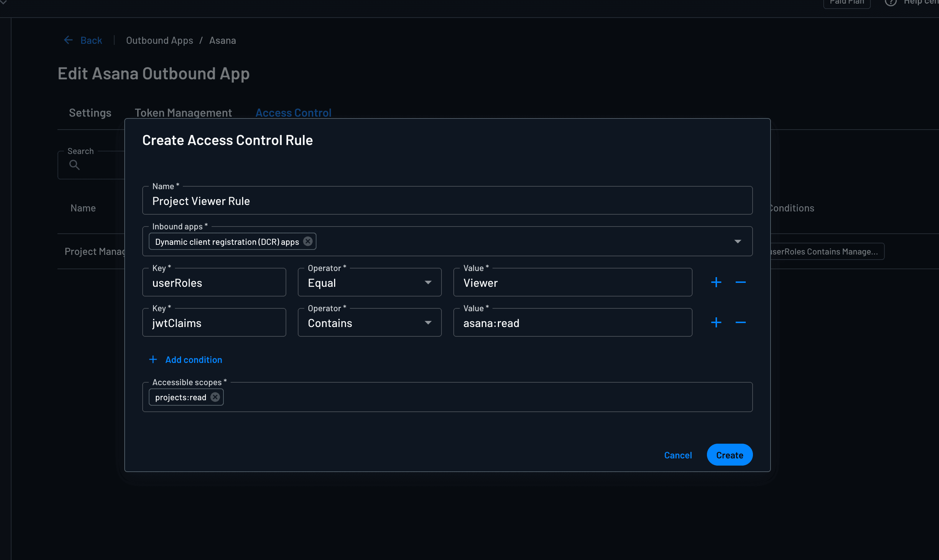939x560 pixels.
Task: Edit the Name field Project Viewer Rule
Action: (x=447, y=201)
